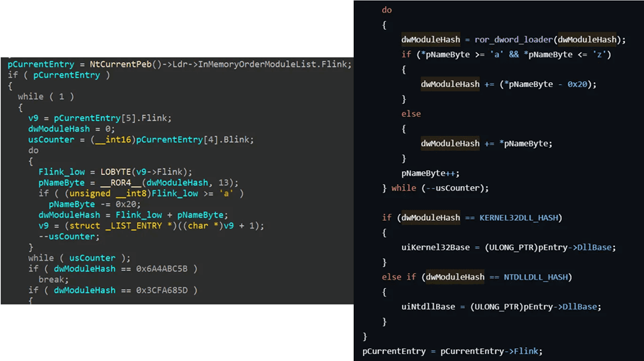This screenshot has height=361, width=644.
Task: Click the uiNtdllBase assignment line
Action: point(501,306)
